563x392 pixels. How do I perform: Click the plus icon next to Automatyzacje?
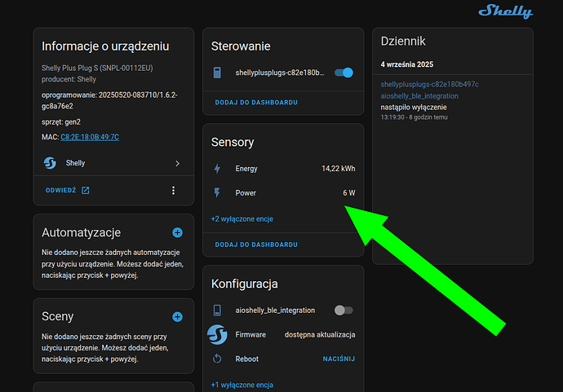177,233
